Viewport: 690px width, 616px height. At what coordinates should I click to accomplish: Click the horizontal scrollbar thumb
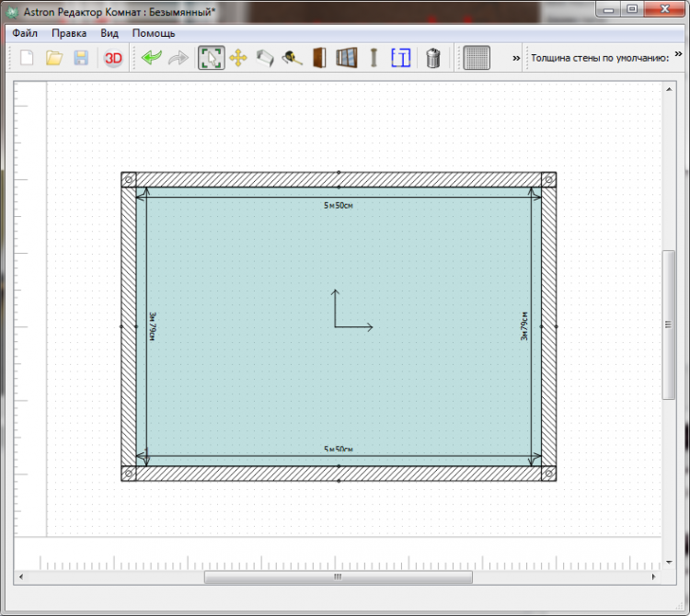point(338,577)
